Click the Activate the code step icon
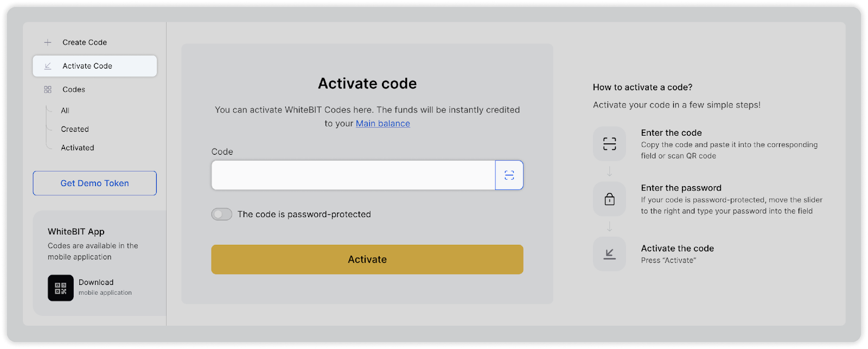868x349 pixels. tap(609, 254)
